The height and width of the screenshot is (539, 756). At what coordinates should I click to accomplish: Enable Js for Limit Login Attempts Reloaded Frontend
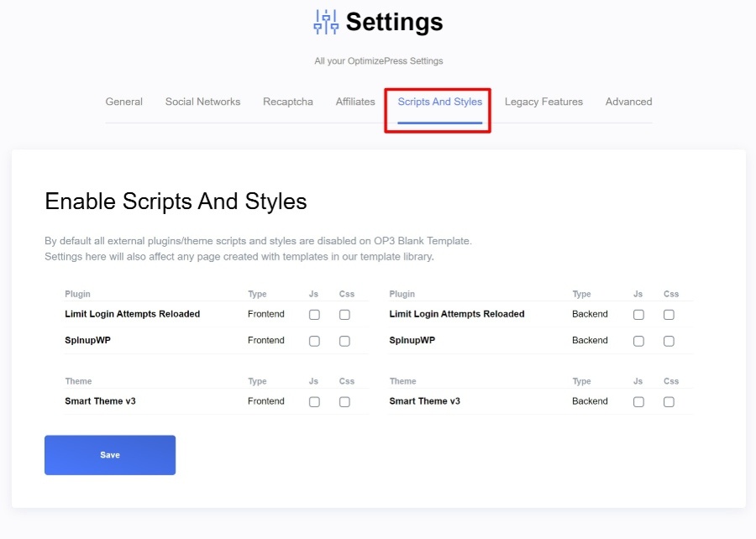pyautogui.click(x=314, y=315)
